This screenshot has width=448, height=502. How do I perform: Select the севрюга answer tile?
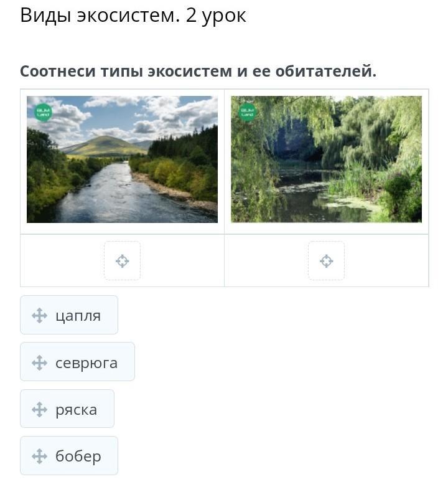pos(77,362)
